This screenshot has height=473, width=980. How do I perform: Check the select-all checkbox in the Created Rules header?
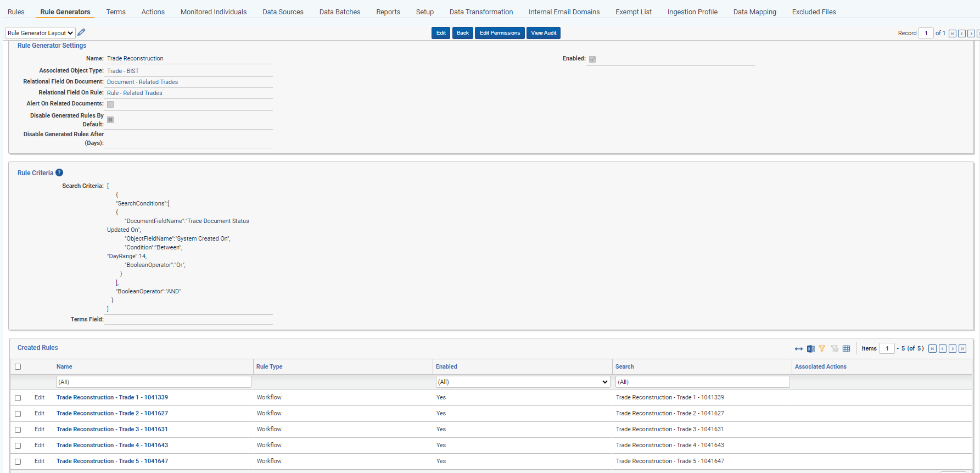coord(18,367)
